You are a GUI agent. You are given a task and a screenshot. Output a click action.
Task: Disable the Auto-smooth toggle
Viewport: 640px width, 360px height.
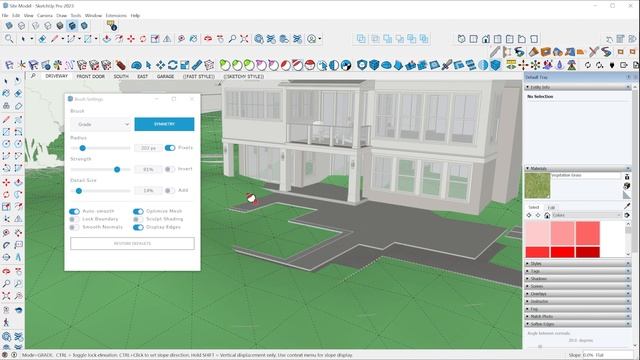[x=74, y=211]
